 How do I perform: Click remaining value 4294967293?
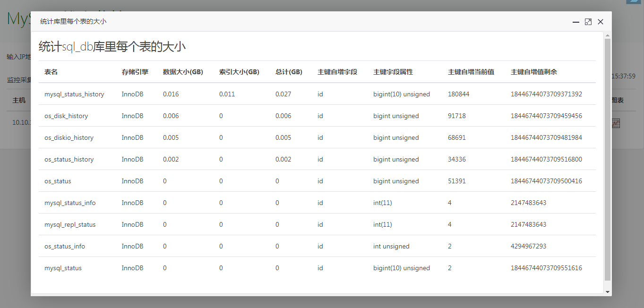pos(529,246)
